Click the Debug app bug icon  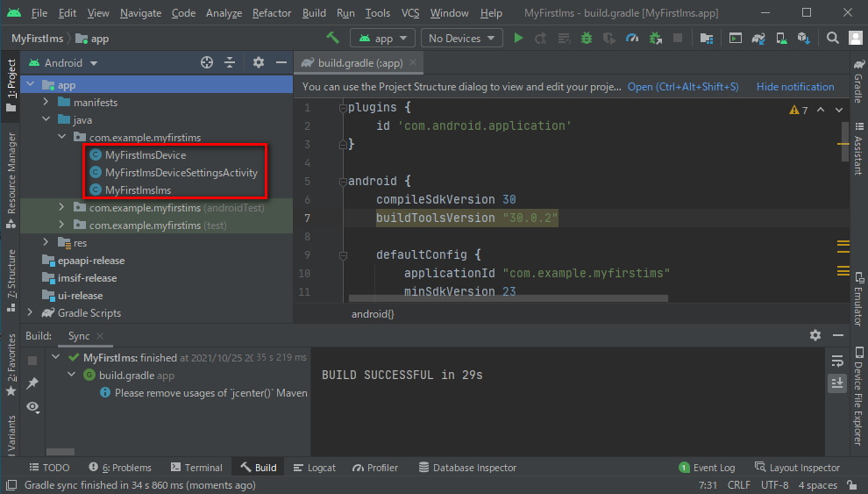tap(586, 39)
